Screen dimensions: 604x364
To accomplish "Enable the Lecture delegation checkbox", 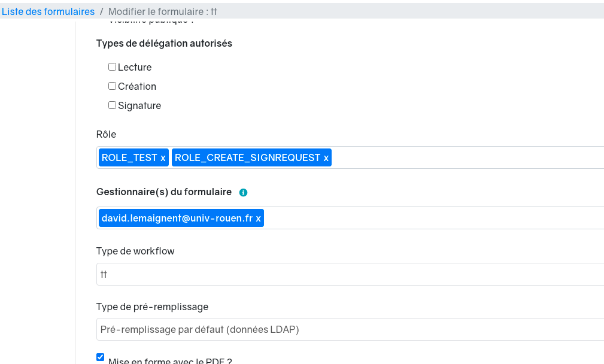I will (112, 67).
